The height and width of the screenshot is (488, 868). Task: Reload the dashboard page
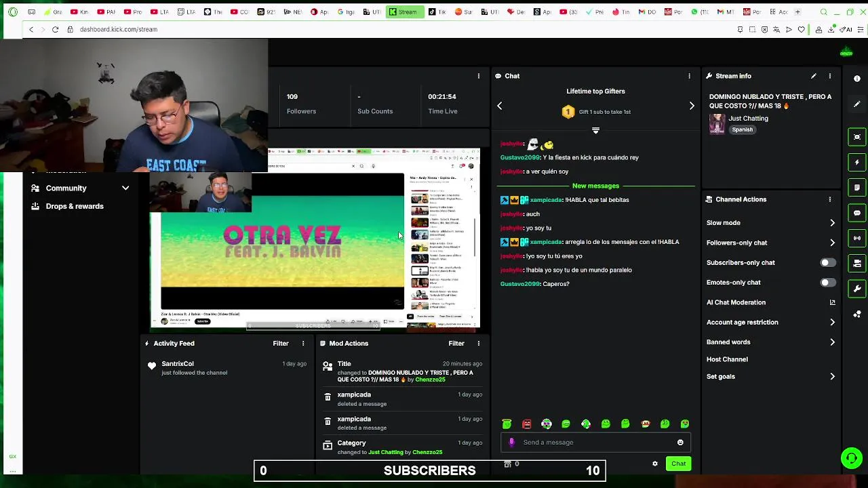point(55,29)
